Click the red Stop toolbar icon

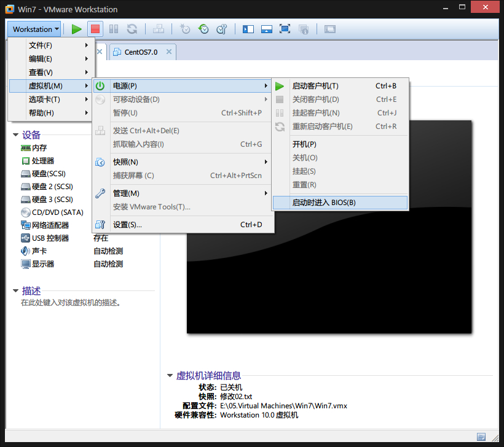click(x=95, y=29)
